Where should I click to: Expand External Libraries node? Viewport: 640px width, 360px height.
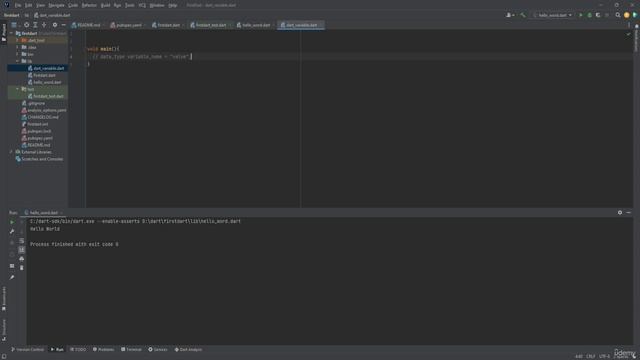coord(11,152)
